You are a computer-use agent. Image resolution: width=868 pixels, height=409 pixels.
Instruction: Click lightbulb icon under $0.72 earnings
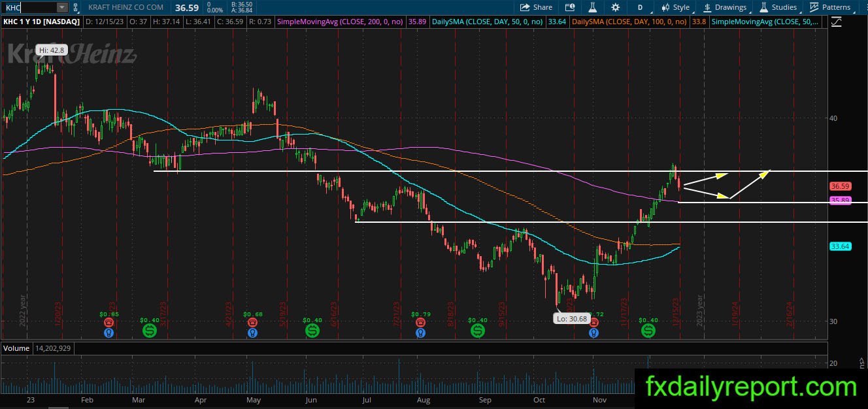click(x=593, y=333)
